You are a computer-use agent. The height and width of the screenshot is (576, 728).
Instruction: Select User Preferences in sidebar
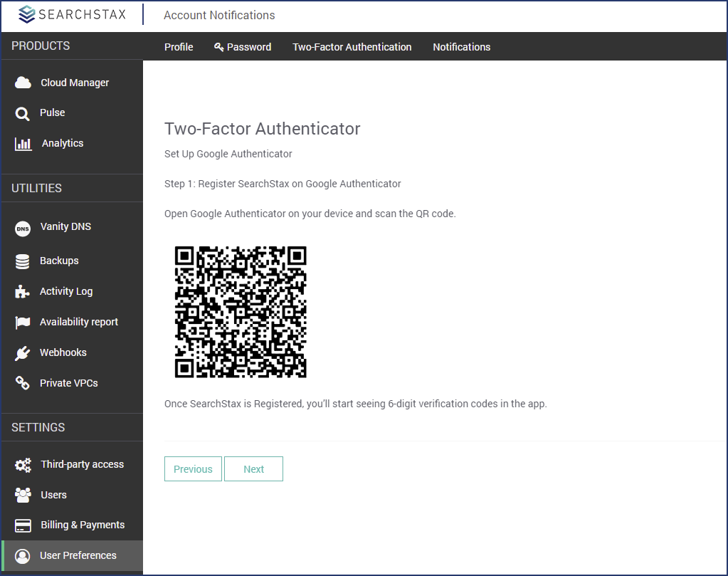[72, 555]
